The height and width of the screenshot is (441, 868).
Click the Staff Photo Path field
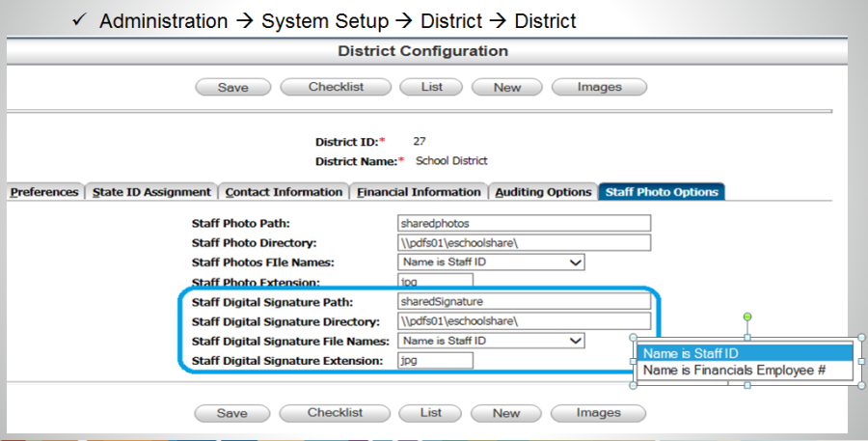(524, 223)
